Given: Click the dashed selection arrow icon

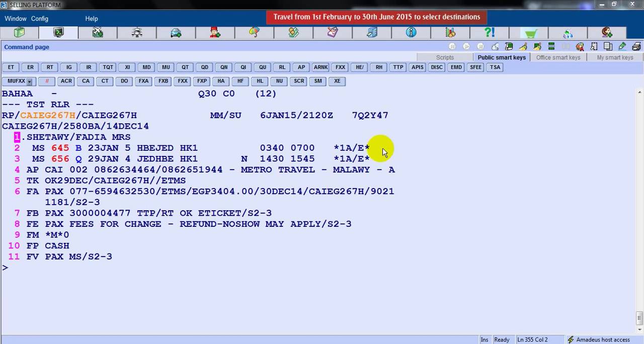Looking at the screenshot, I should point(594,47).
